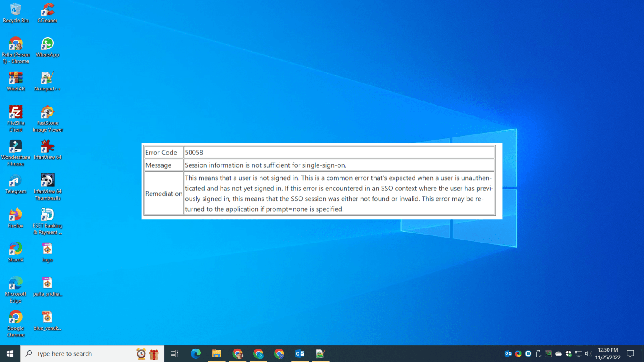Open Telegram messenger
The width and height of the screenshot is (644, 362).
16,181
